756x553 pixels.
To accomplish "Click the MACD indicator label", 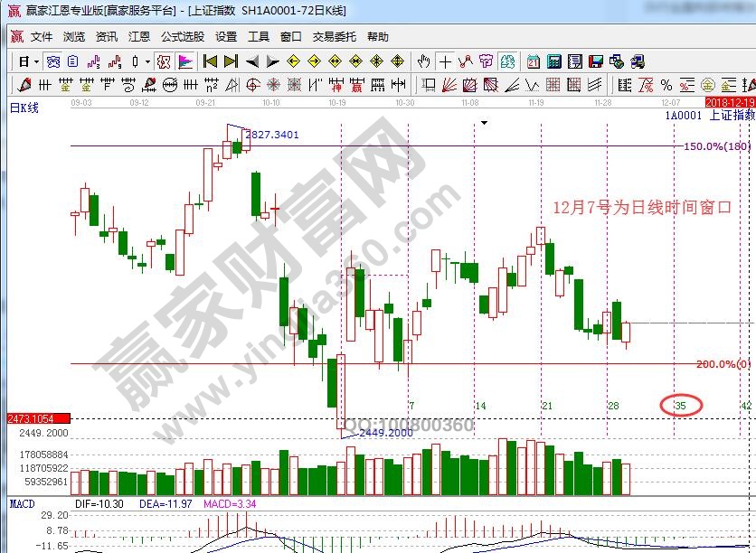I will (x=22, y=501).
